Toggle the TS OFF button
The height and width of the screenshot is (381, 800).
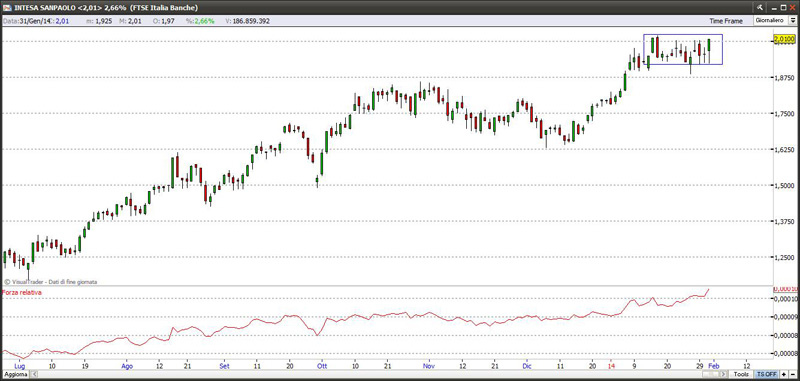pos(766,374)
